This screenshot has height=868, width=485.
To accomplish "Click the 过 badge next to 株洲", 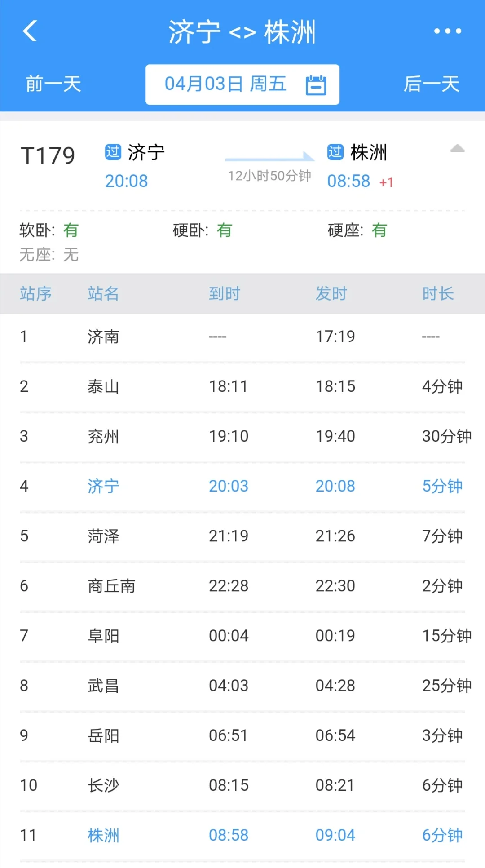I will coord(334,153).
